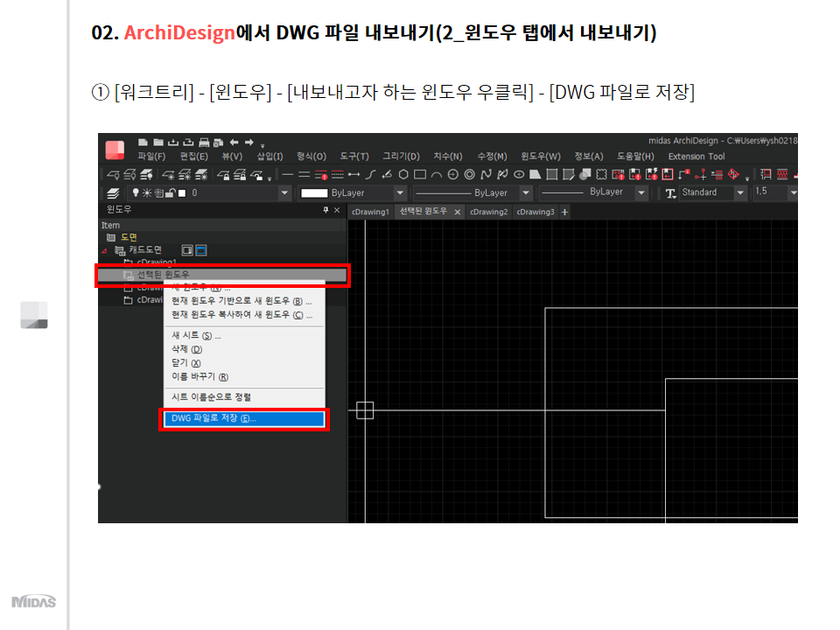Select the Revision cloud tool
Image resolution: width=840 pixels, height=630 pixels.
[602, 174]
